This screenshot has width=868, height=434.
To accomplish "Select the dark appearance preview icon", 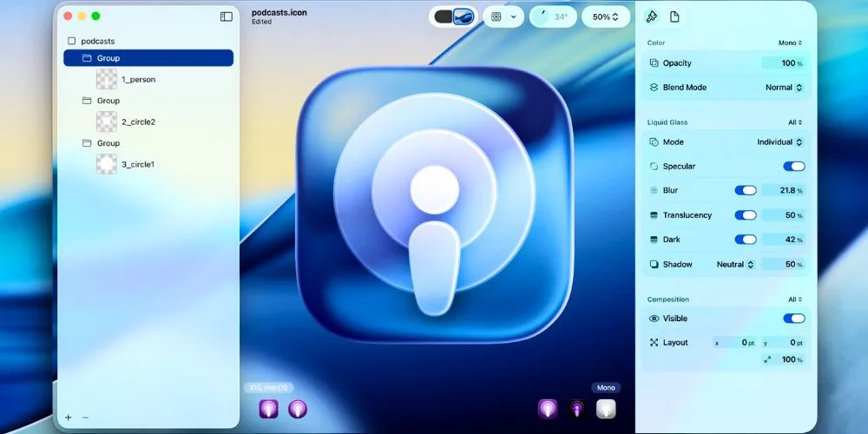I will click(x=577, y=409).
